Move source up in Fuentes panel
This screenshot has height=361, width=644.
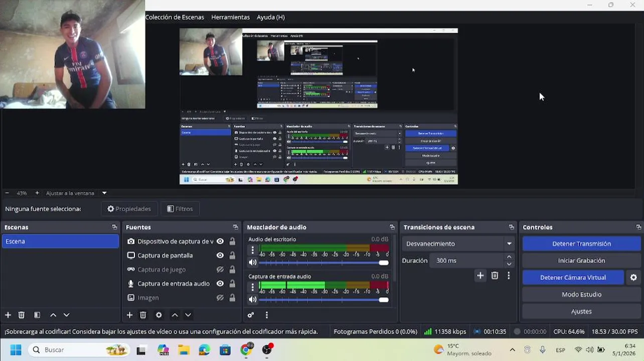[175, 315]
